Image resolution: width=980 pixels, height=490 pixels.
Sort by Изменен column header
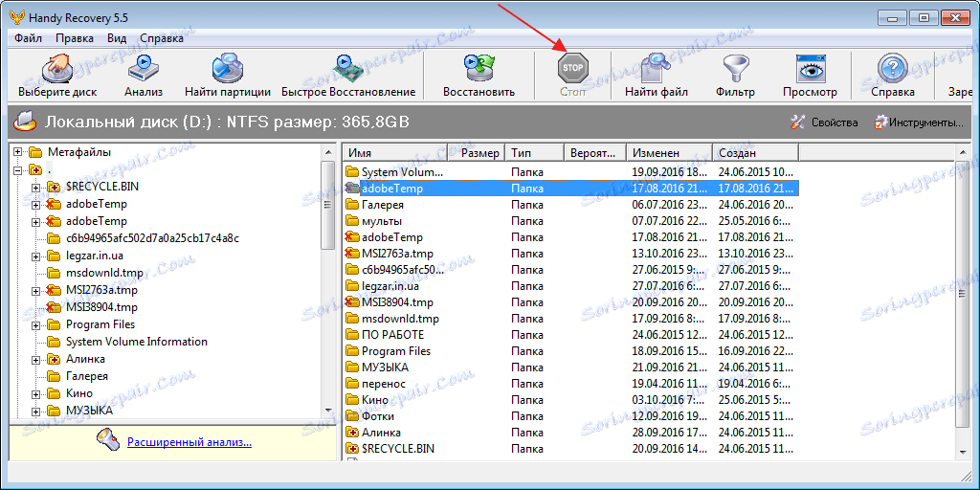[x=669, y=152]
